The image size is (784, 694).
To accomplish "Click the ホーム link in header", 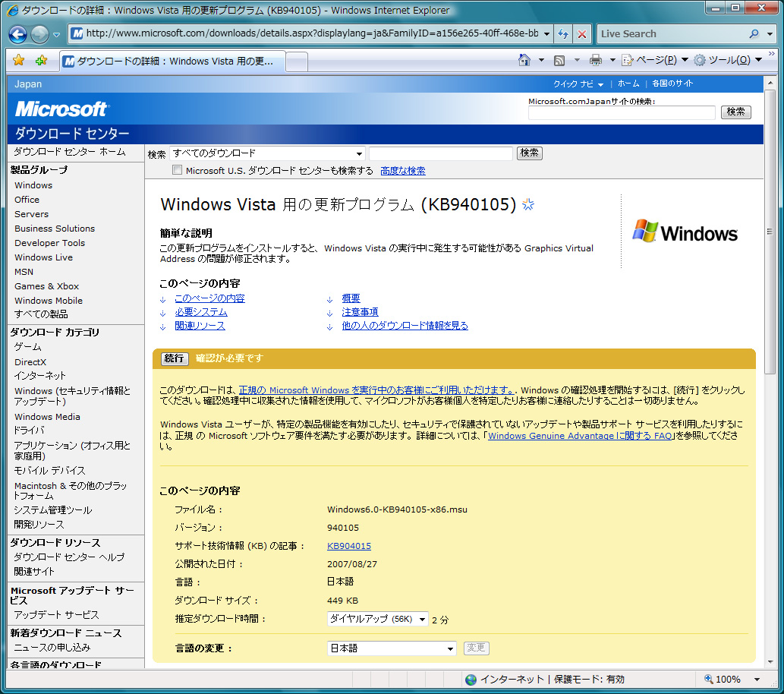I will coord(628,84).
